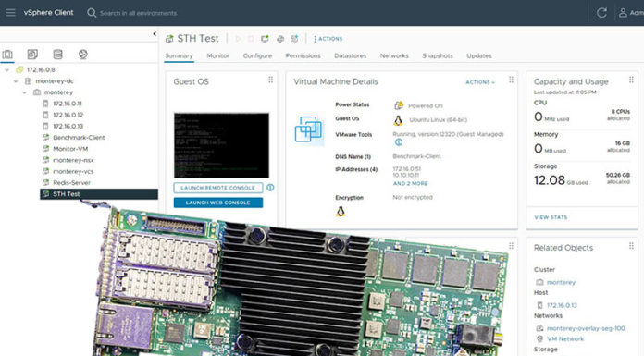Select host 172.16.0.12
This screenshot has height=356, width=644.
pos(68,115)
